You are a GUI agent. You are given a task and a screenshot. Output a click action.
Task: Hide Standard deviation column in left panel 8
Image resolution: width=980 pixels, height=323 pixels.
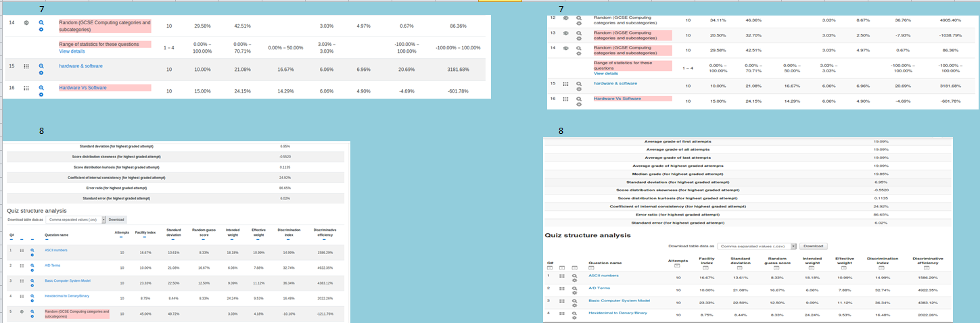pos(173,239)
